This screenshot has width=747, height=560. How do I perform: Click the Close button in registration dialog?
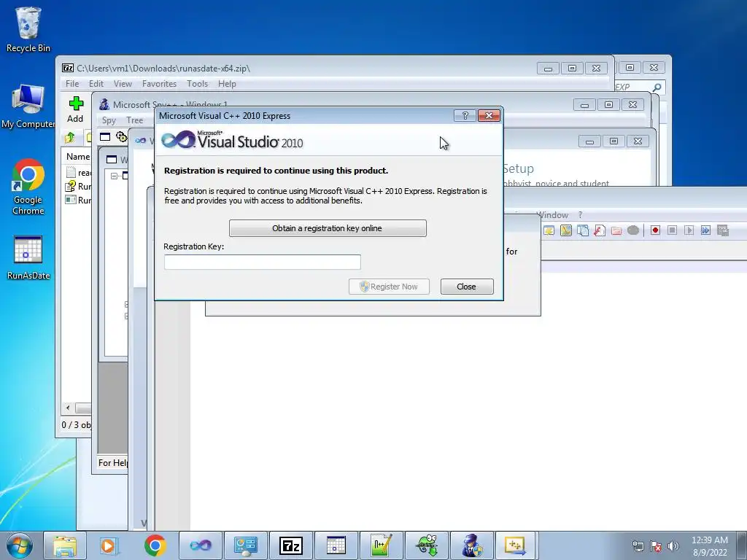click(x=467, y=287)
